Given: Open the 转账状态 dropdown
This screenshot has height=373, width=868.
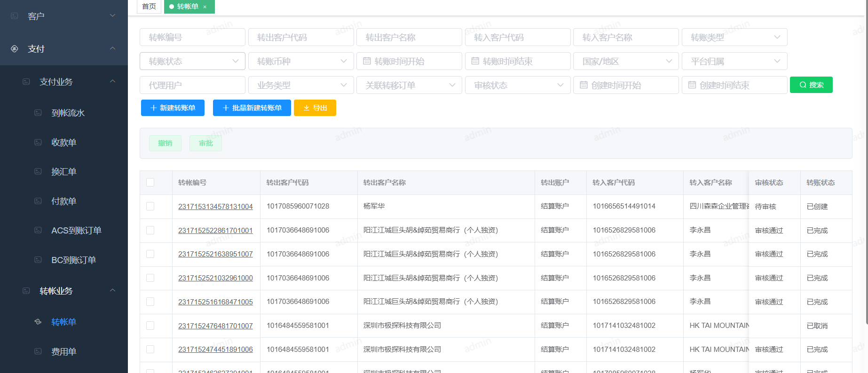Looking at the screenshot, I should click(192, 61).
